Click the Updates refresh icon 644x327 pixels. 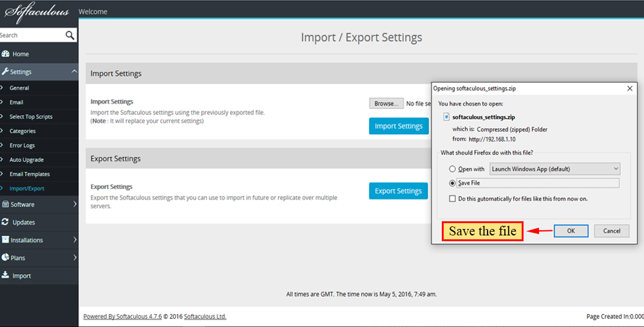5,222
